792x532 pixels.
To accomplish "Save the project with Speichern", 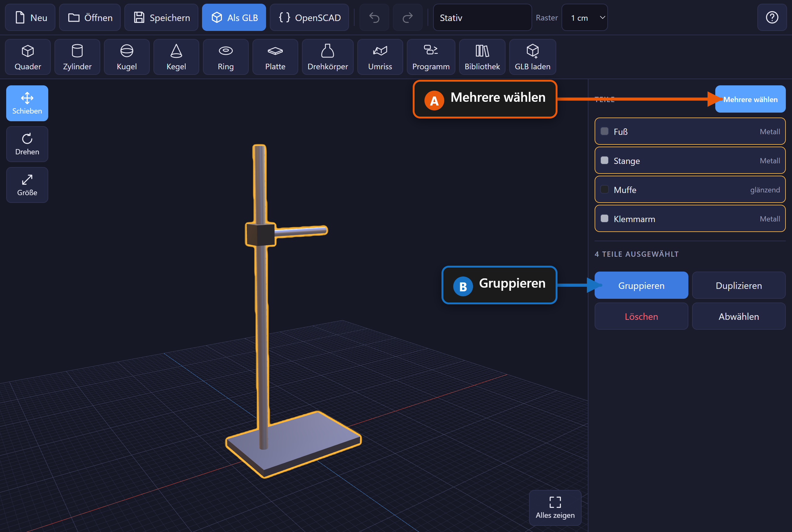I will click(161, 17).
